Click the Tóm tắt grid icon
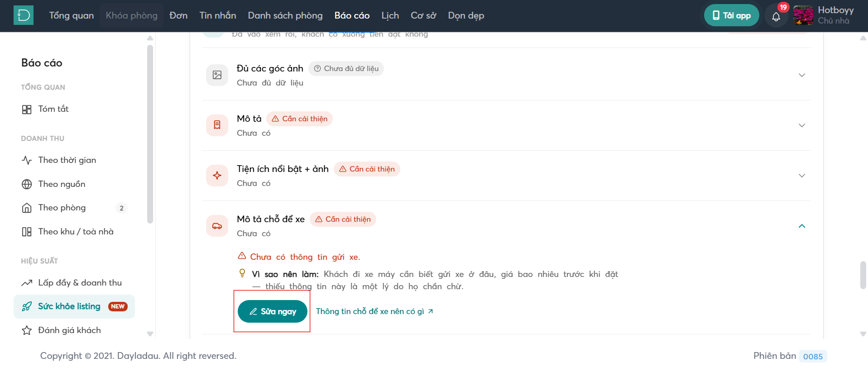Screen dimensions: 868x372 (x=27, y=110)
